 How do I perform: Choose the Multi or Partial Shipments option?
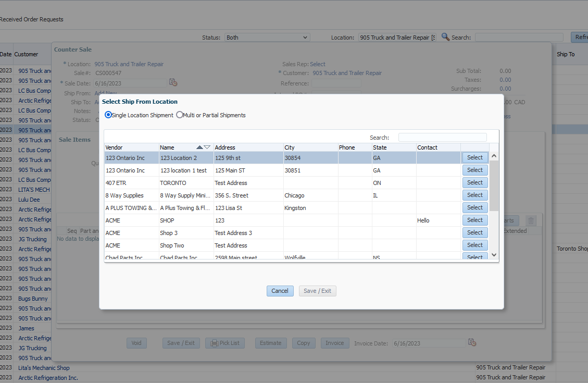tap(180, 115)
